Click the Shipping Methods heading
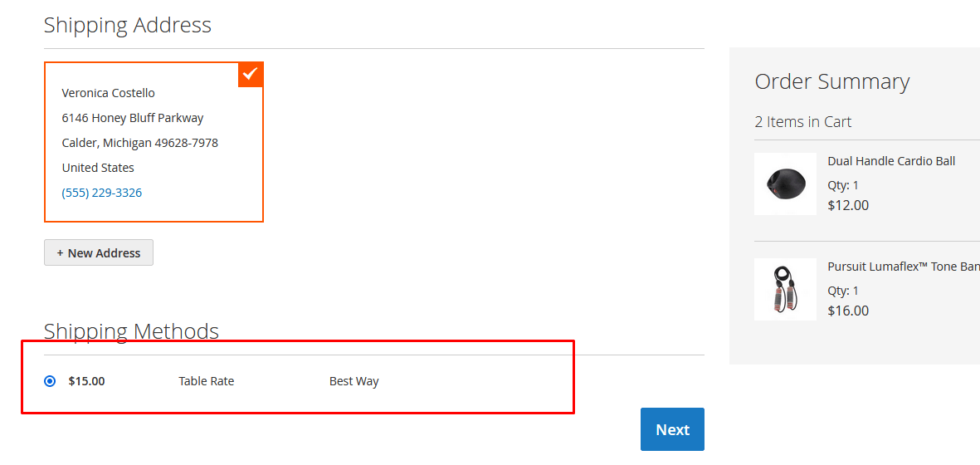 click(131, 331)
